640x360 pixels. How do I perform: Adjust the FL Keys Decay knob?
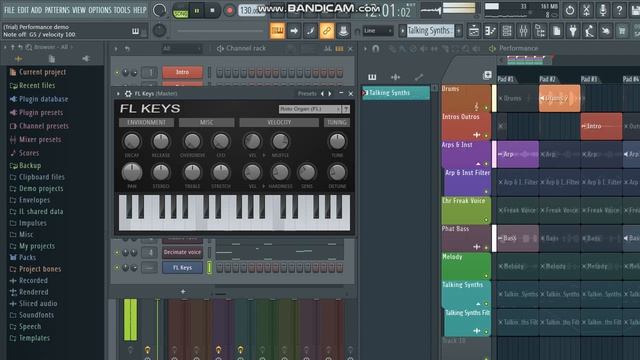(x=131, y=142)
